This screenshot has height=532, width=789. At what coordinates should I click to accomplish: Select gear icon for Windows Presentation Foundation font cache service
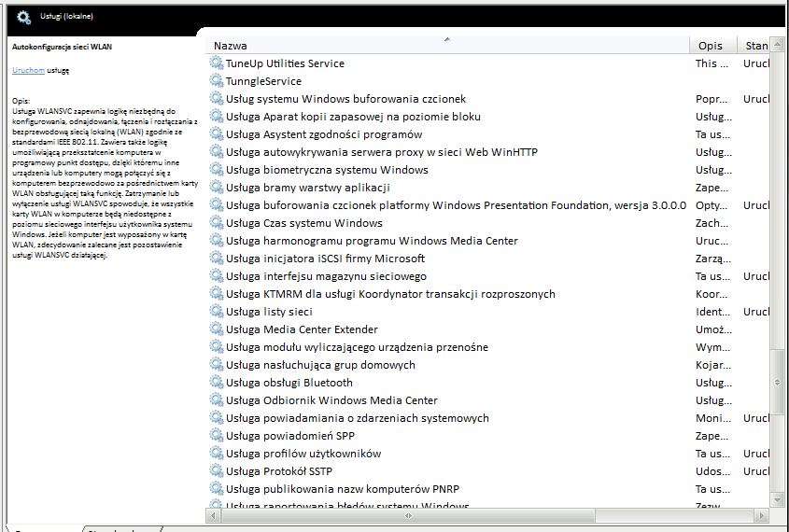pos(217,204)
